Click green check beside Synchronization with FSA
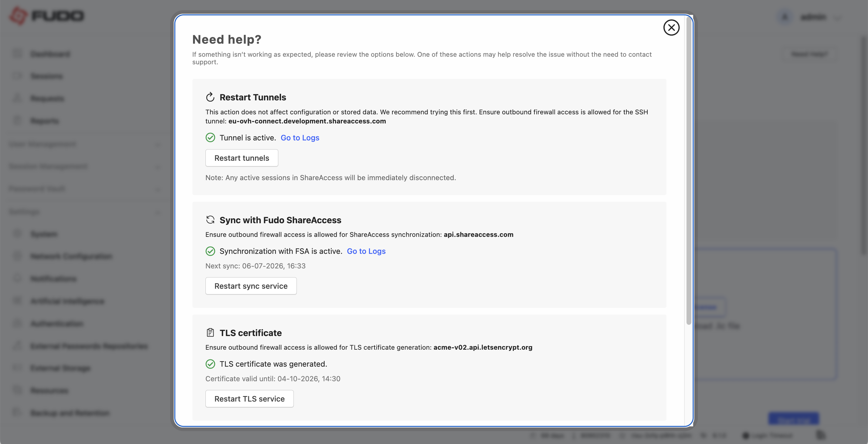 click(x=210, y=251)
